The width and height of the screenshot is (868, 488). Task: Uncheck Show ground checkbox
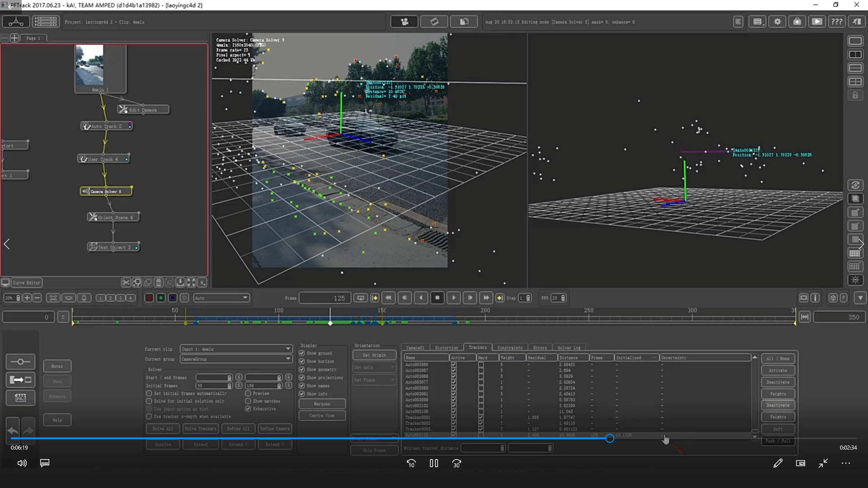(302, 353)
